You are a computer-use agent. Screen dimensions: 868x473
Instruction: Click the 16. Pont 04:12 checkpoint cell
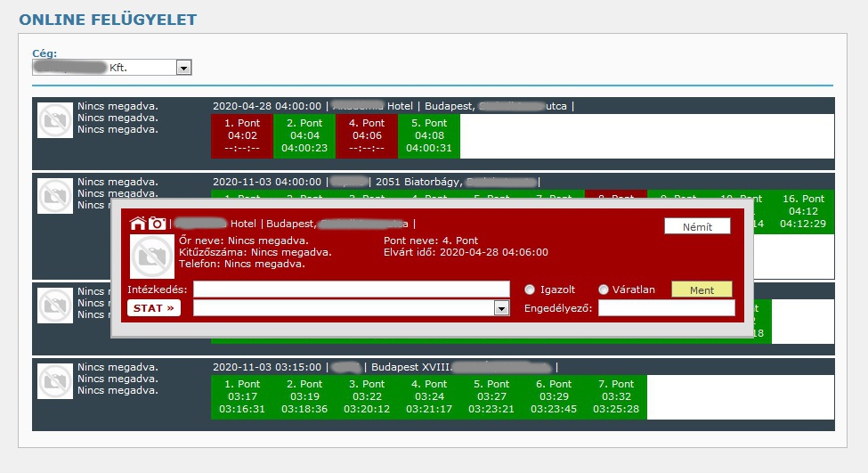point(803,211)
